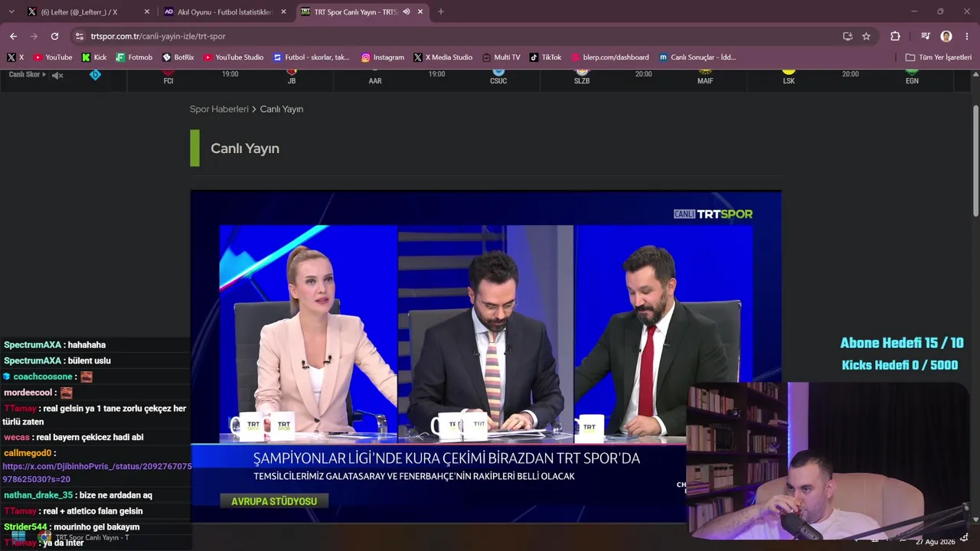Close the TRT Spor Canlı Yayın tab
This screenshot has width=980, height=551.
420,11
